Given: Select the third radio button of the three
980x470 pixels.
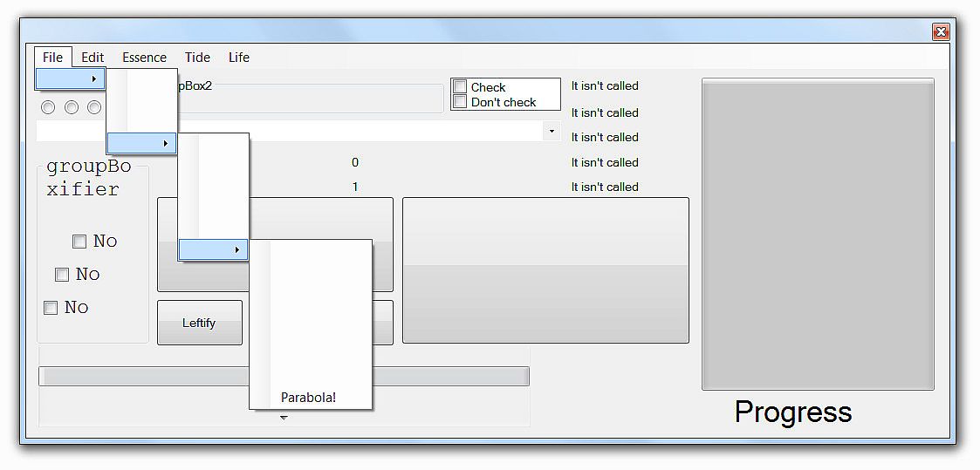Looking at the screenshot, I should (x=94, y=108).
